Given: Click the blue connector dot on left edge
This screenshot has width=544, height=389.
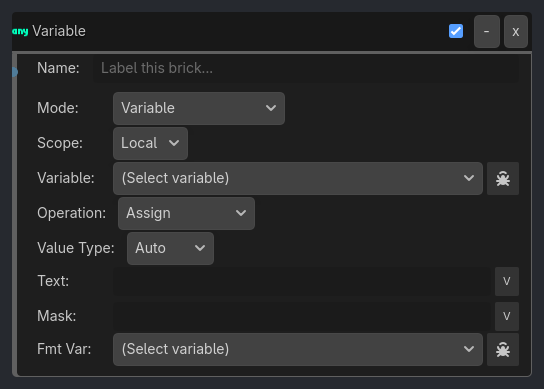Looking at the screenshot, I should 15,72.
